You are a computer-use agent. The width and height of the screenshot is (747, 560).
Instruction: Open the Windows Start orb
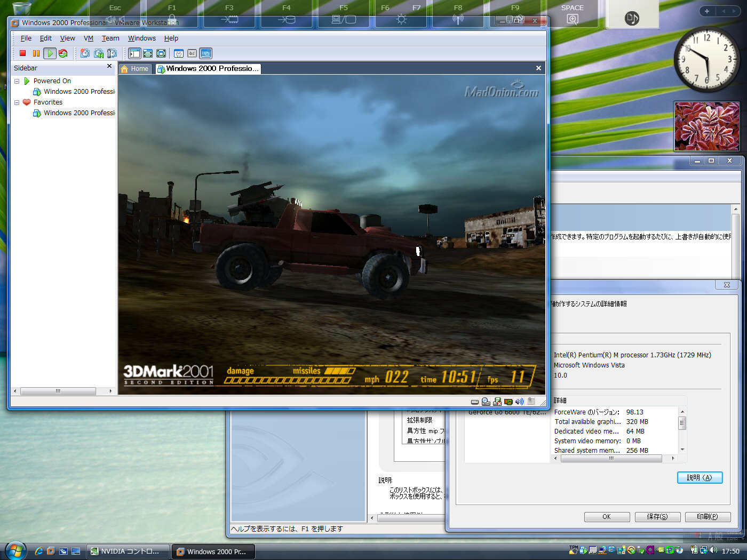click(15, 551)
